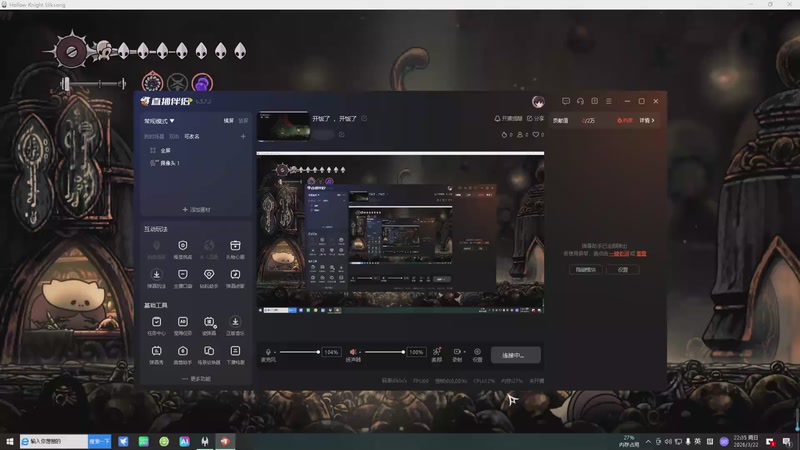Open 设置 next to the record control
This screenshot has height=450, width=800.
(x=477, y=355)
